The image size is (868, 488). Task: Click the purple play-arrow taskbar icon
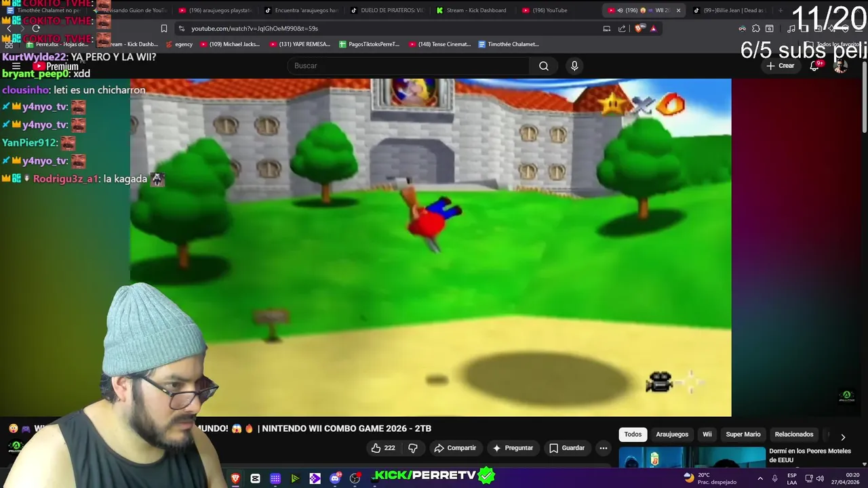pyautogui.click(x=315, y=479)
